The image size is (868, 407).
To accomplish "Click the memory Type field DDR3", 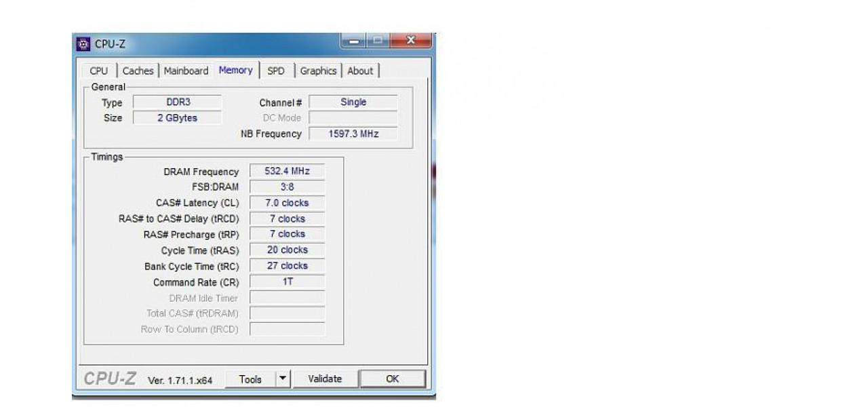I will (x=178, y=102).
